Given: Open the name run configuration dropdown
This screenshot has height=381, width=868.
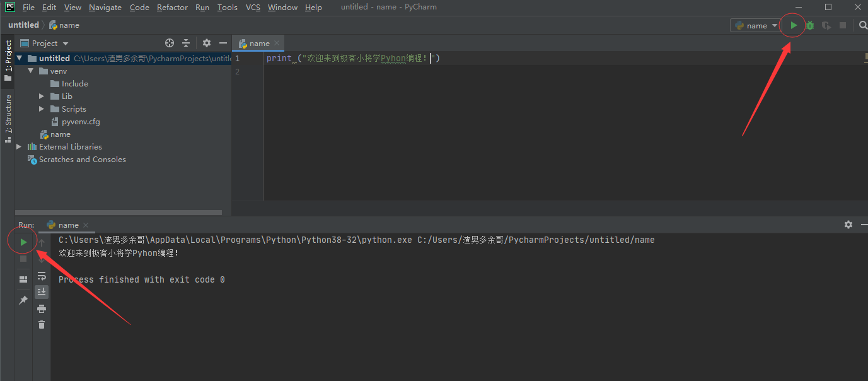Looking at the screenshot, I should (756, 26).
